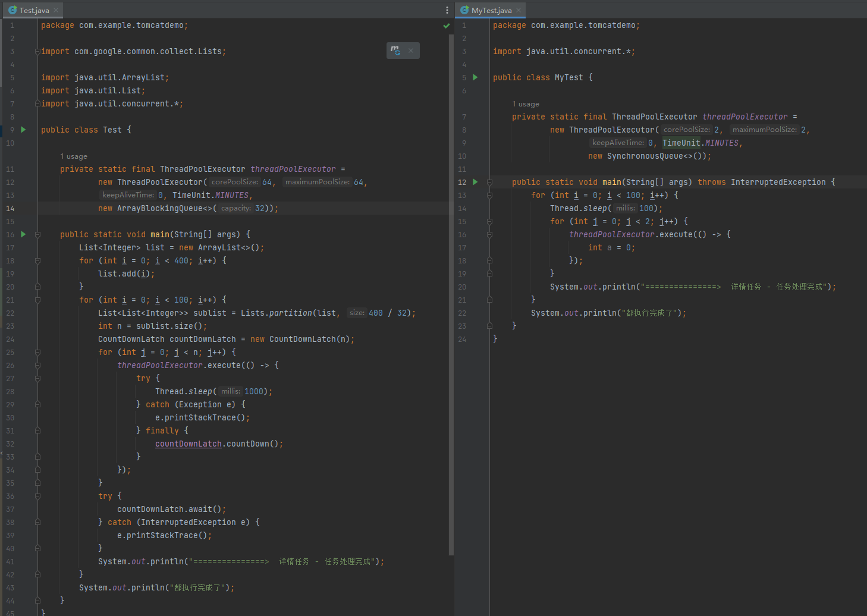Switch to the MyTest.java tab

coord(491,10)
